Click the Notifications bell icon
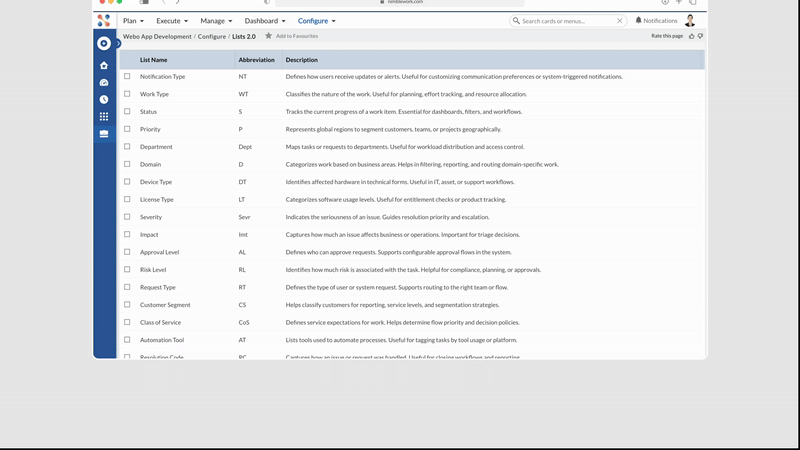 point(638,20)
